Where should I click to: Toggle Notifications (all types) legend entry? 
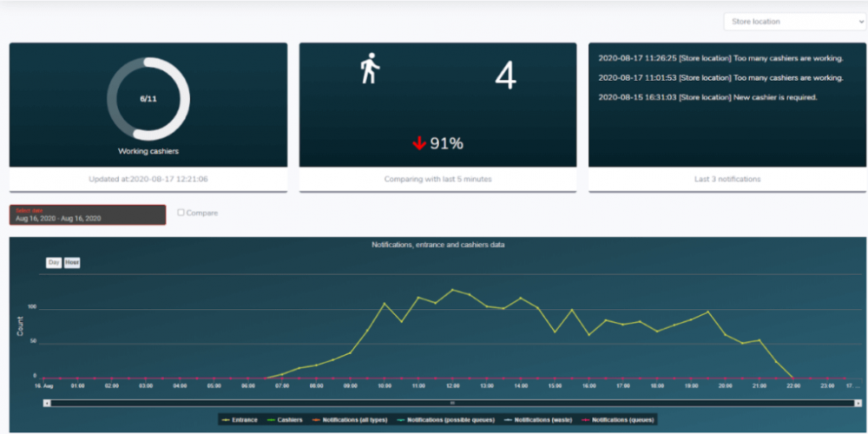(349, 420)
